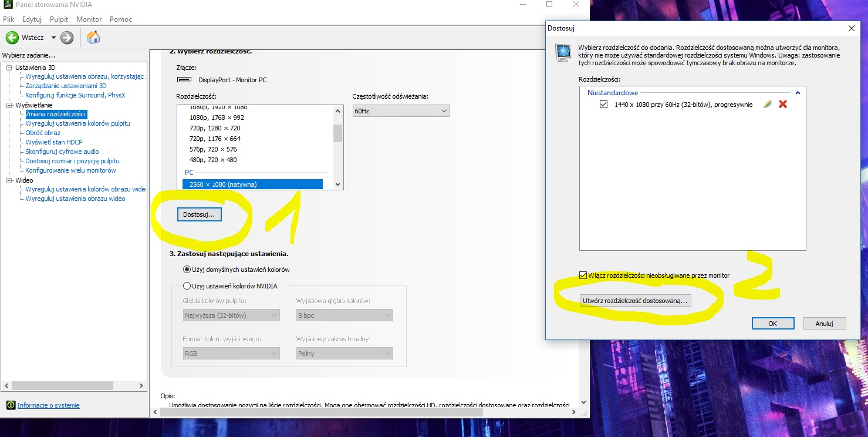
Task: Open the Wstecz history dropdown arrow
Action: 53,38
